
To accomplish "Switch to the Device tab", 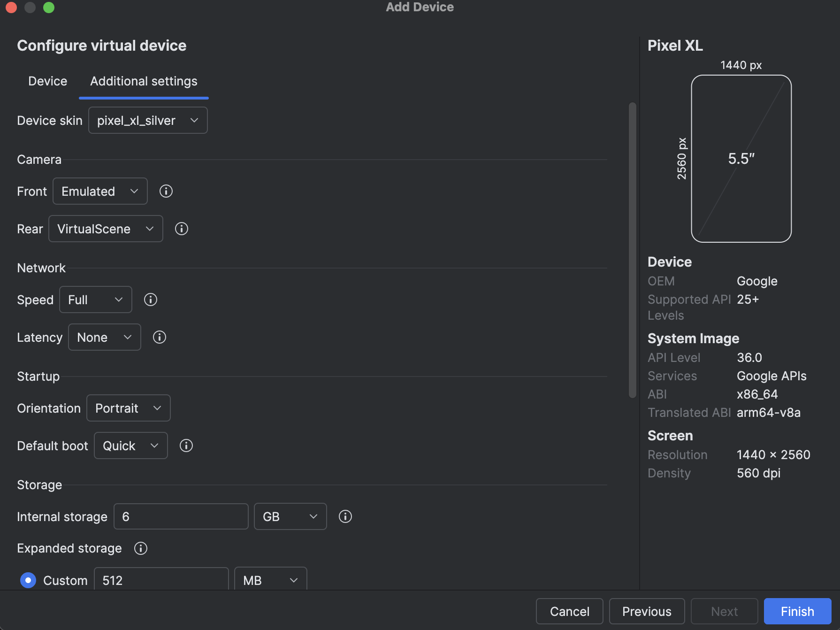I will pyautogui.click(x=48, y=81).
